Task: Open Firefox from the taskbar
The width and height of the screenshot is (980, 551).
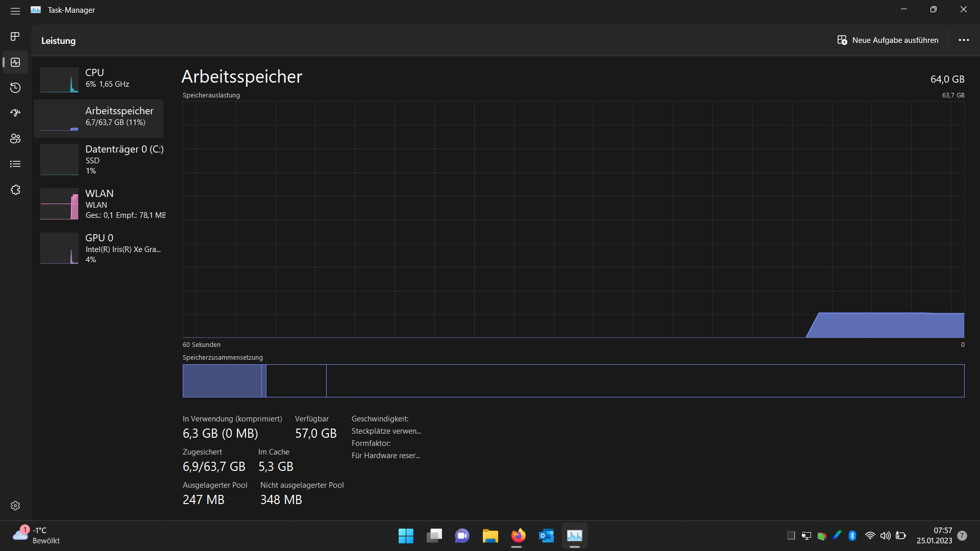Action: [x=518, y=536]
